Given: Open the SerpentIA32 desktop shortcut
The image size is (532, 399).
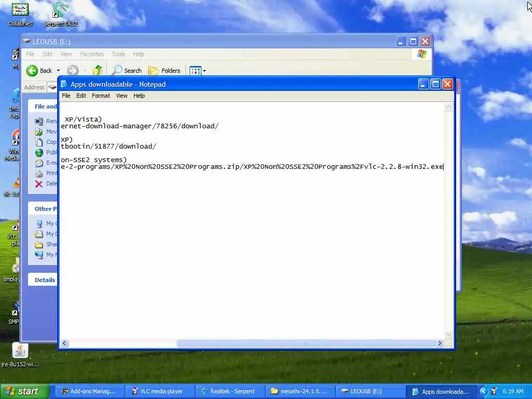Looking at the screenshot, I should [x=60, y=14].
